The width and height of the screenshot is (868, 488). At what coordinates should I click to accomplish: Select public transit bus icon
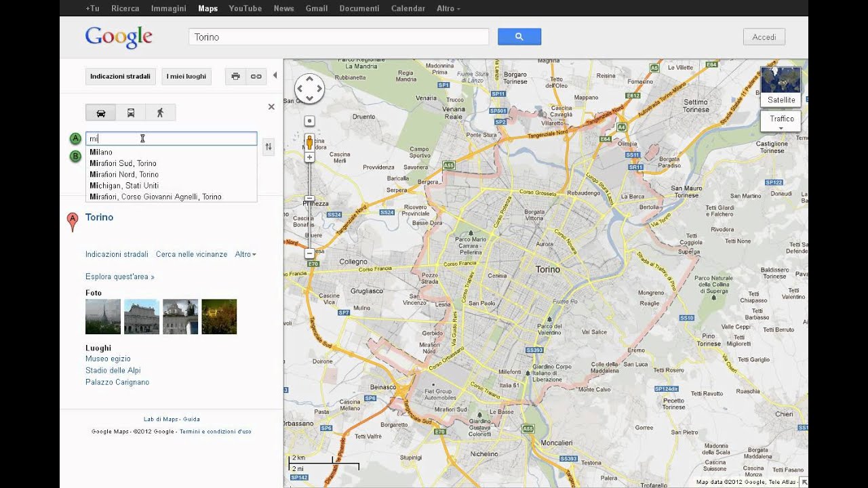(x=131, y=113)
